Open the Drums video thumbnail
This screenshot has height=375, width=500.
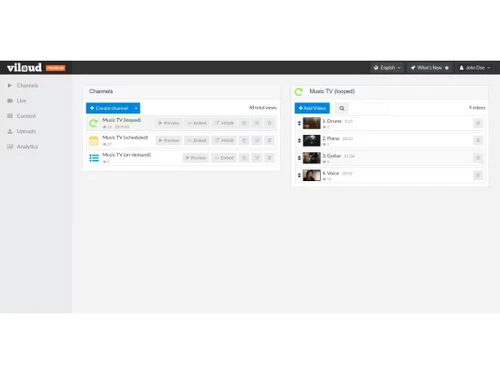[x=312, y=123]
